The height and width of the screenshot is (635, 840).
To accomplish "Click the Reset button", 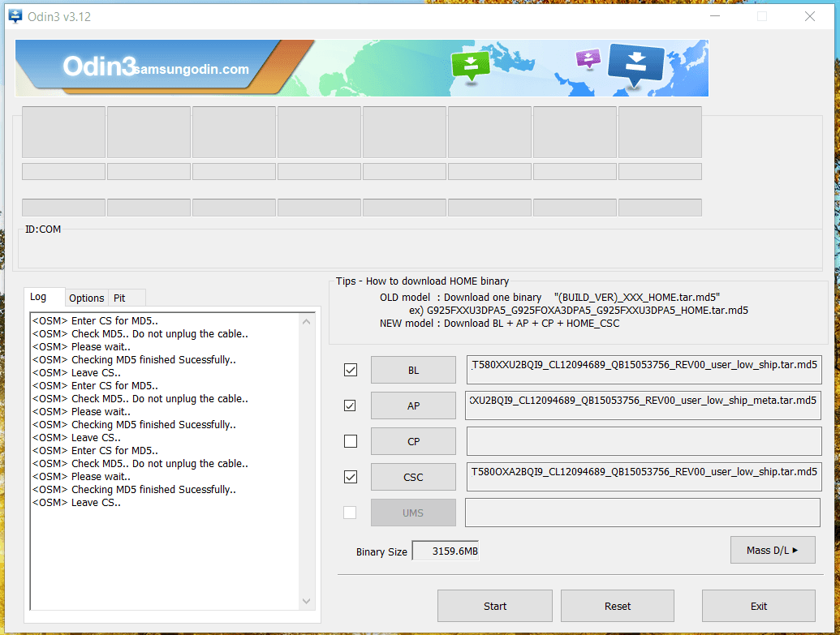I will (x=617, y=606).
